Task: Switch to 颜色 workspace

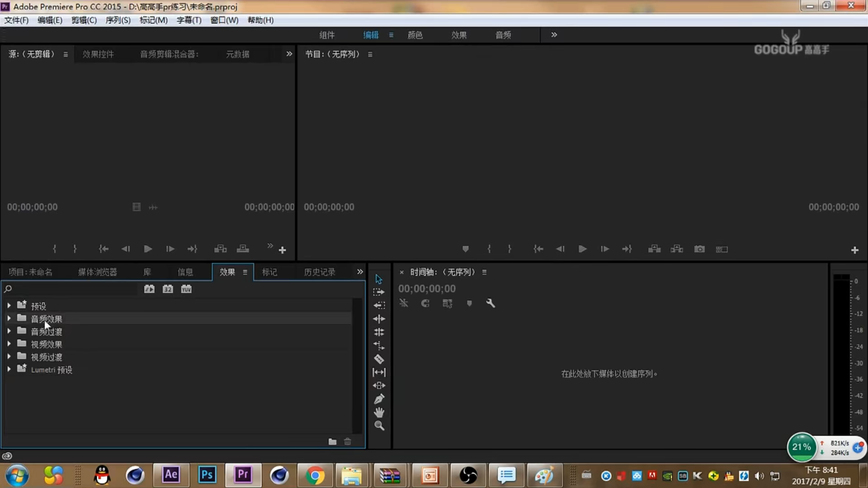Action: [415, 35]
